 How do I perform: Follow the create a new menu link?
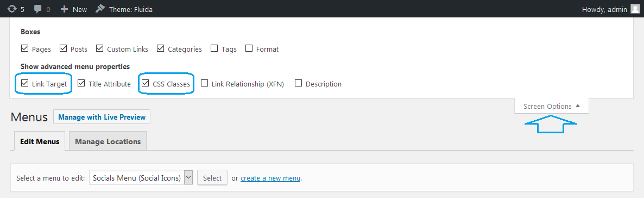(x=270, y=178)
